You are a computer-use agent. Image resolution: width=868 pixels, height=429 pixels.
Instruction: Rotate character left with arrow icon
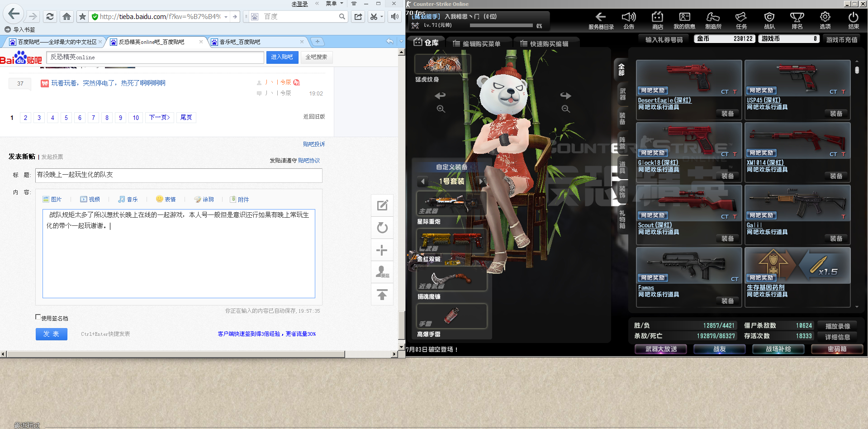coord(440,95)
